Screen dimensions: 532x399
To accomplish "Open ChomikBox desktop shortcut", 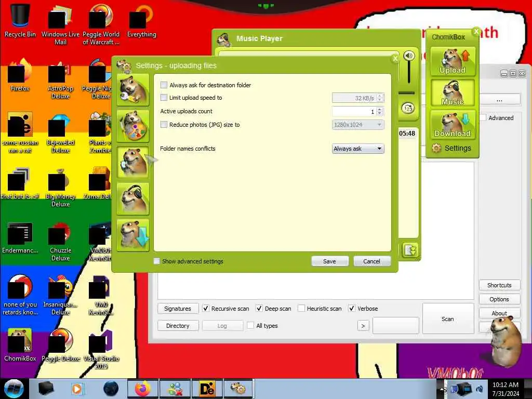I will click(x=20, y=345).
